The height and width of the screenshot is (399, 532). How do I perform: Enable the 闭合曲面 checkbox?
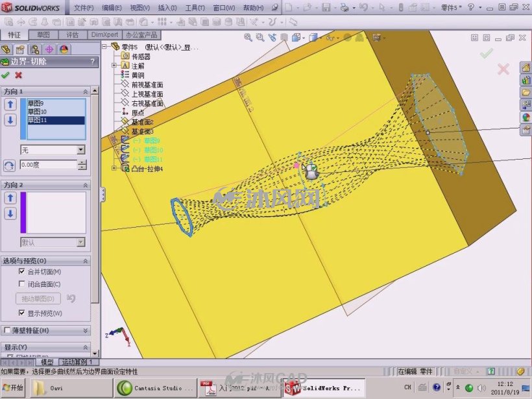pos(21,284)
